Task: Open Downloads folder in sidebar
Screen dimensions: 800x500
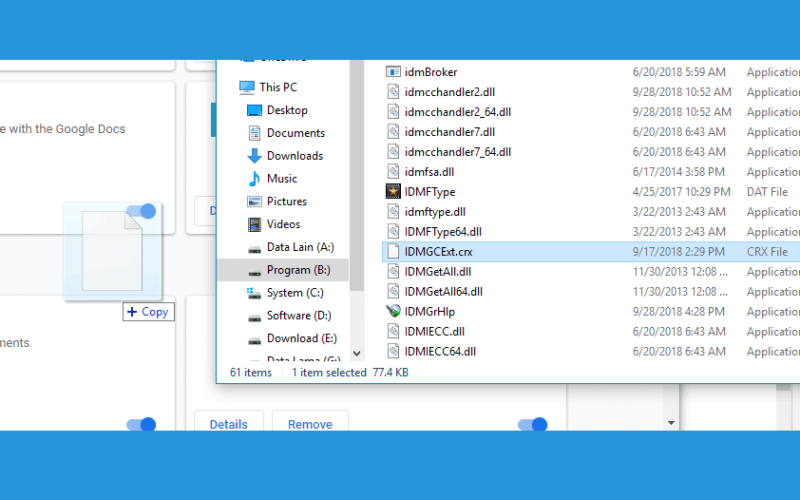Action: coord(295,156)
